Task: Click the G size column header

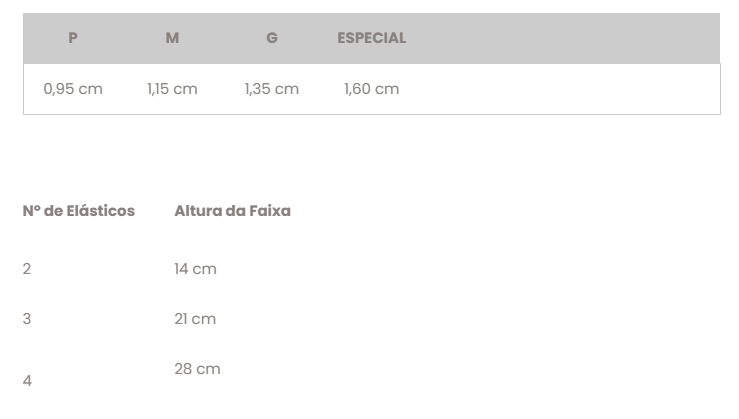Action: click(272, 38)
